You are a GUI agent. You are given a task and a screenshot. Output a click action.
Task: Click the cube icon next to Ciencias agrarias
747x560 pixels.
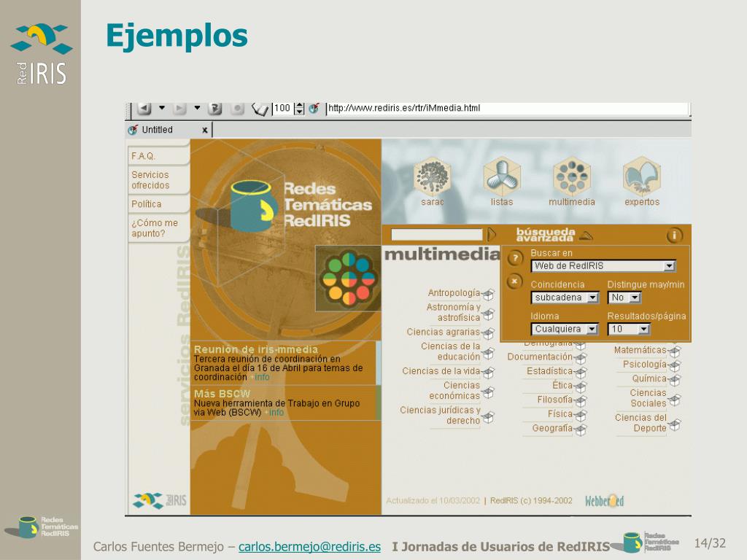[x=488, y=332]
